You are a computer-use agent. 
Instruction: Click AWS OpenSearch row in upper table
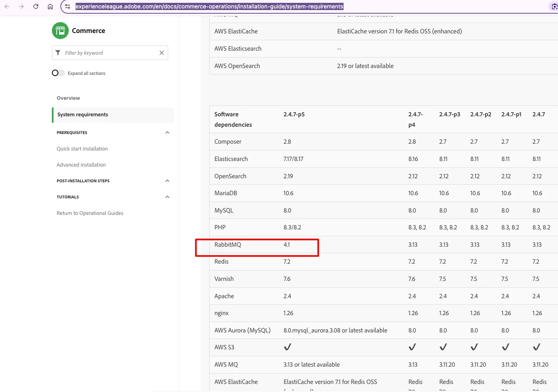[x=237, y=66]
